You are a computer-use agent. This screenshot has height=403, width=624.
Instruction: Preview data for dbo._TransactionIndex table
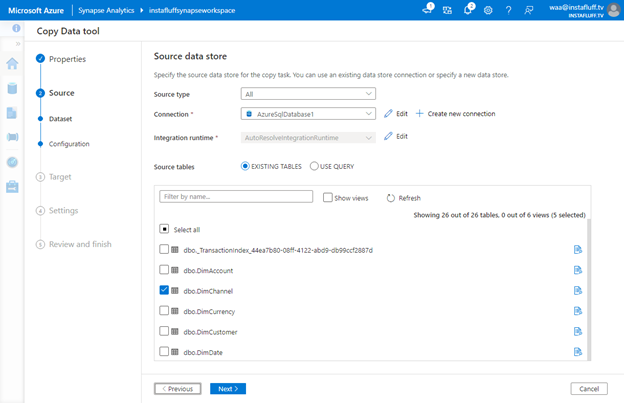coord(578,249)
